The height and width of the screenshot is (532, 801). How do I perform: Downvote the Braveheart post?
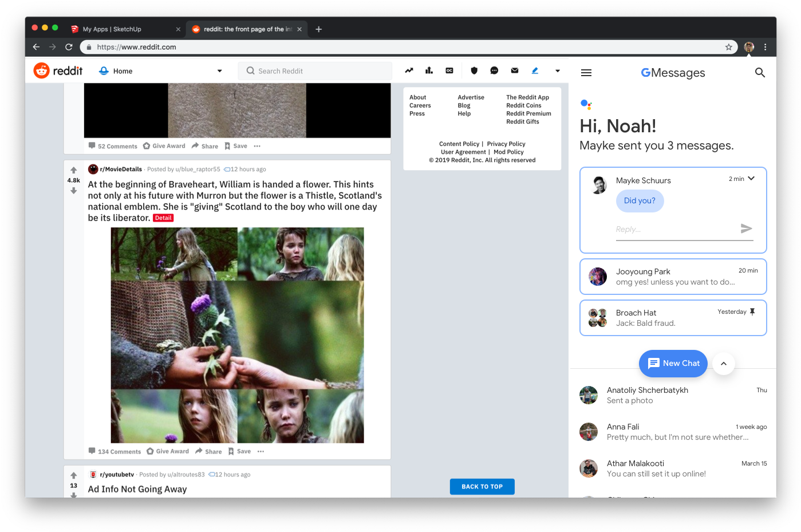pyautogui.click(x=74, y=191)
